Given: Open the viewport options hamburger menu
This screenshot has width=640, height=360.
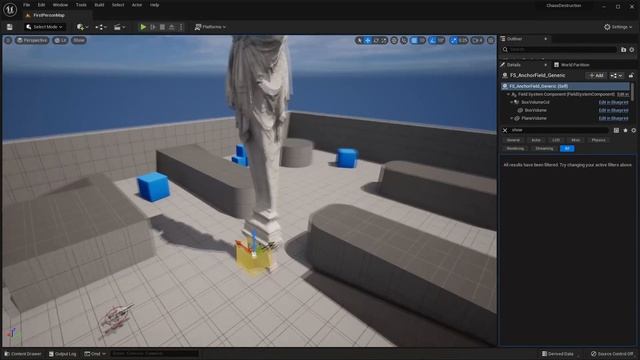Looking at the screenshot, I should [x=8, y=40].
